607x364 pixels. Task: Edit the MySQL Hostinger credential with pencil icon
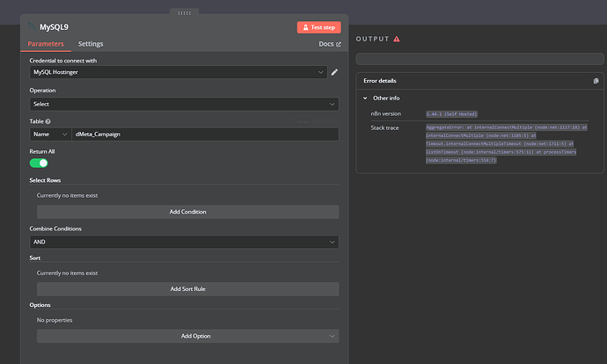(x=334, y=72)
